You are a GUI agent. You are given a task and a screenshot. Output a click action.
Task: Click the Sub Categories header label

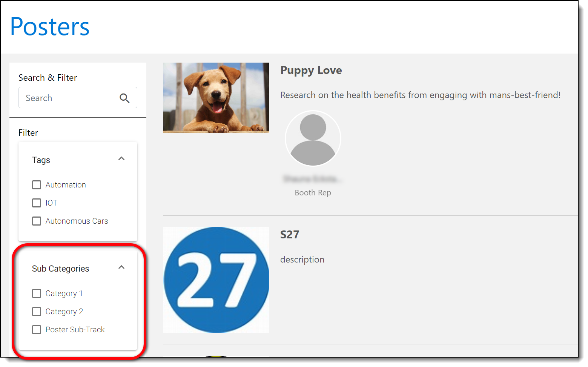[x=60, y=269]
